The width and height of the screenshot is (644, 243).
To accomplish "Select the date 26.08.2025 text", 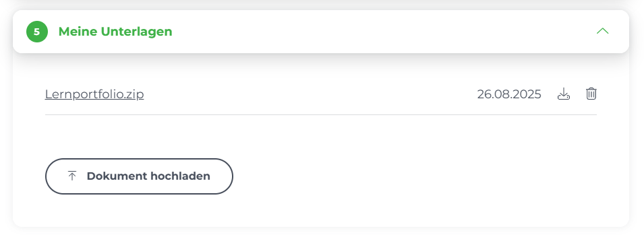I will pos(509,94).
